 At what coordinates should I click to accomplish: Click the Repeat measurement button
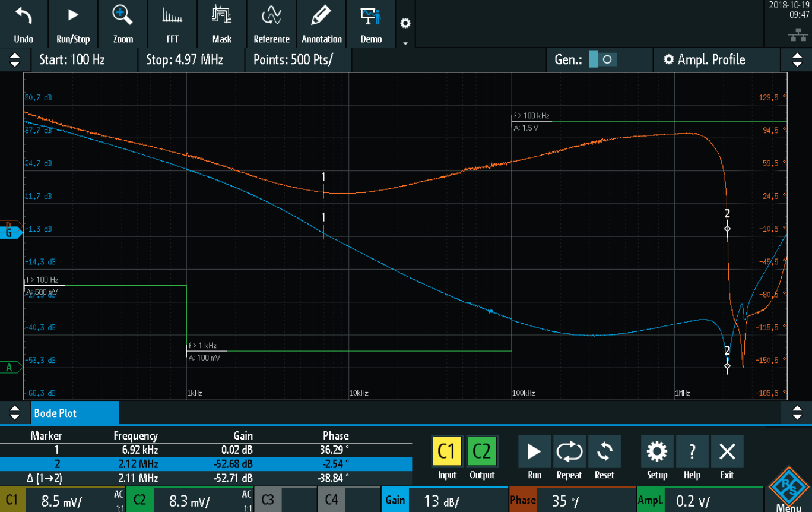point(569,457)
